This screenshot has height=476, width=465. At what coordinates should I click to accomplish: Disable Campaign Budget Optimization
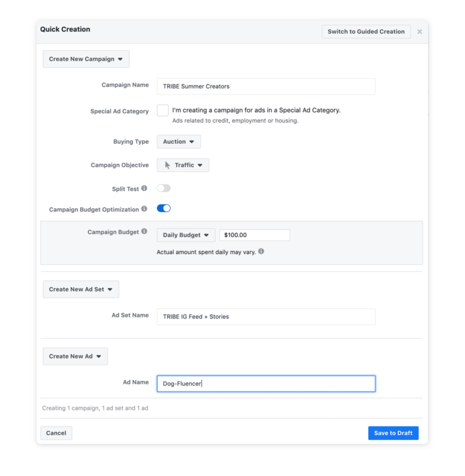coord(163,208)
